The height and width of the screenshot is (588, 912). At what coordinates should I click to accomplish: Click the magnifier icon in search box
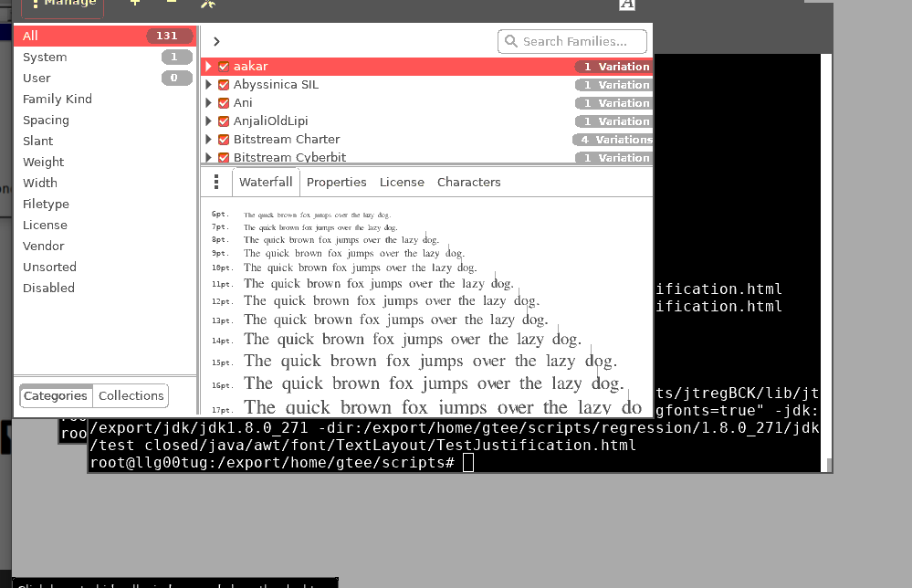pyautogui.click(x=511, y=41)
